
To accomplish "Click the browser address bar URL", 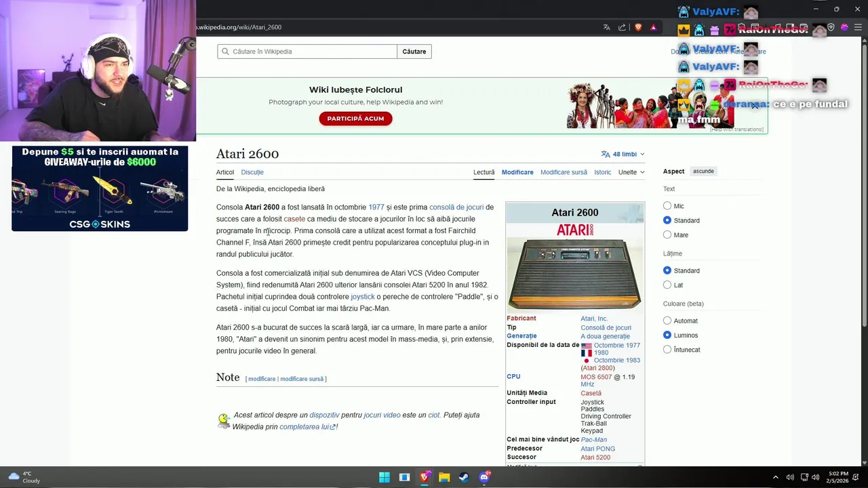I will click(x=239, y=27).
